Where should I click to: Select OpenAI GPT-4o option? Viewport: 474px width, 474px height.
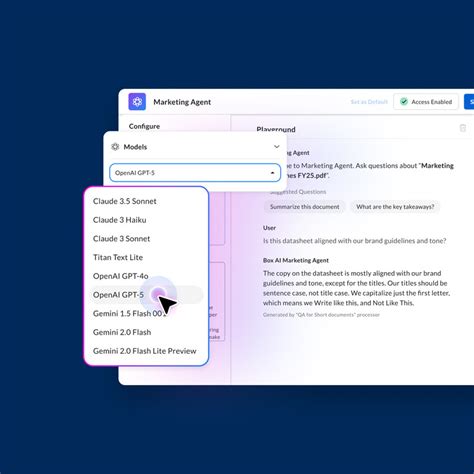tap(121, 276)
